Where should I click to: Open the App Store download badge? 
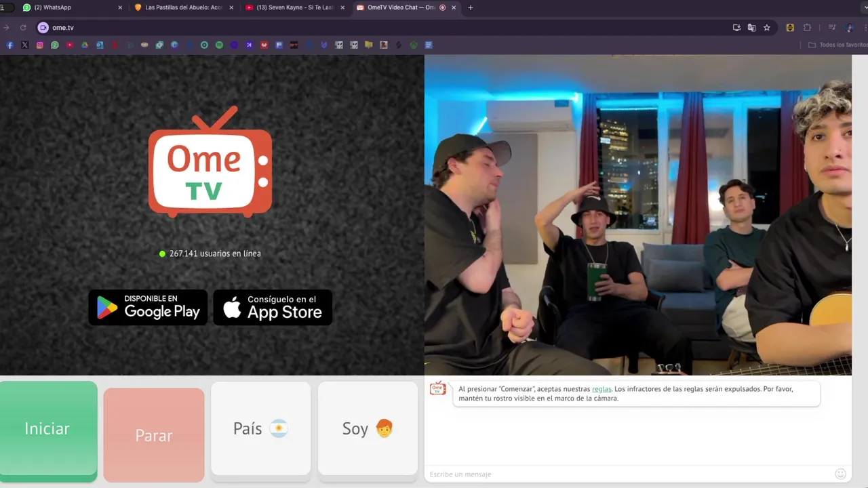(273, 308)
